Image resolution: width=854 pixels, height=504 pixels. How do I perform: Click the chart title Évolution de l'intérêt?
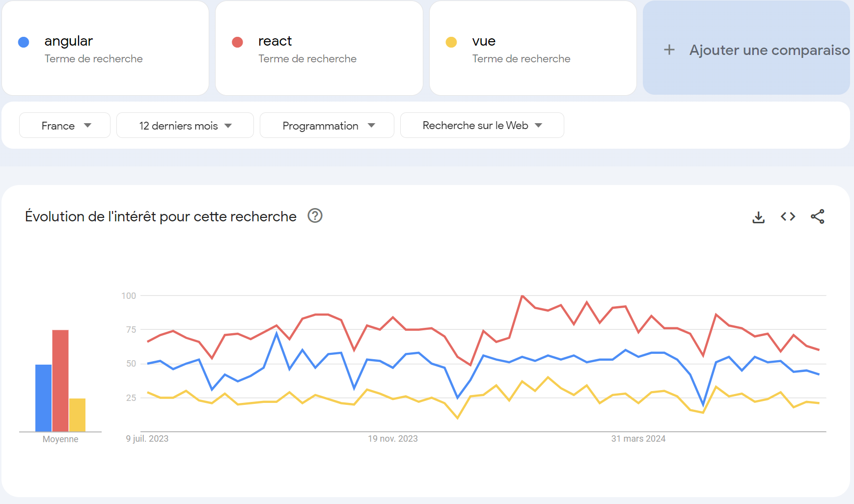point(161,216)
